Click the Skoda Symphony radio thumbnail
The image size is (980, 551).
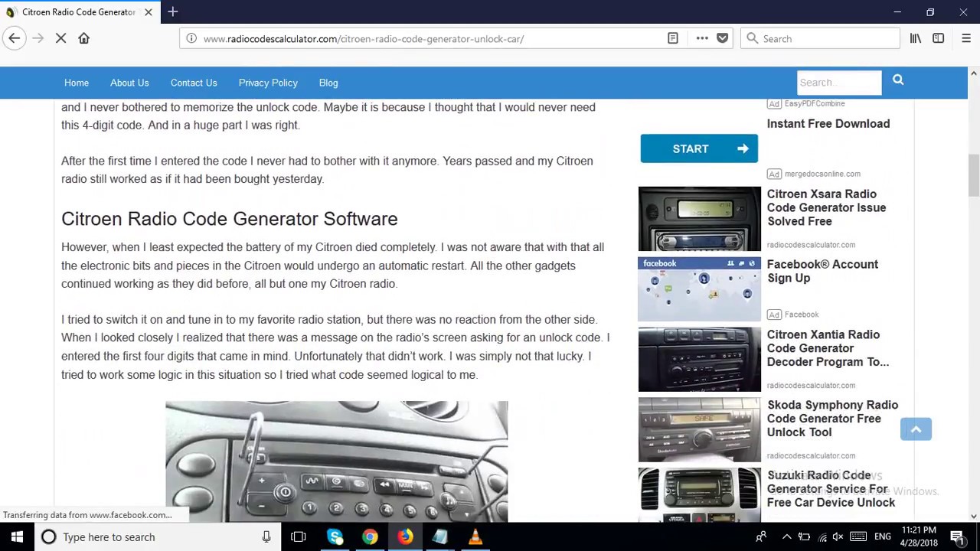[700, 430]
